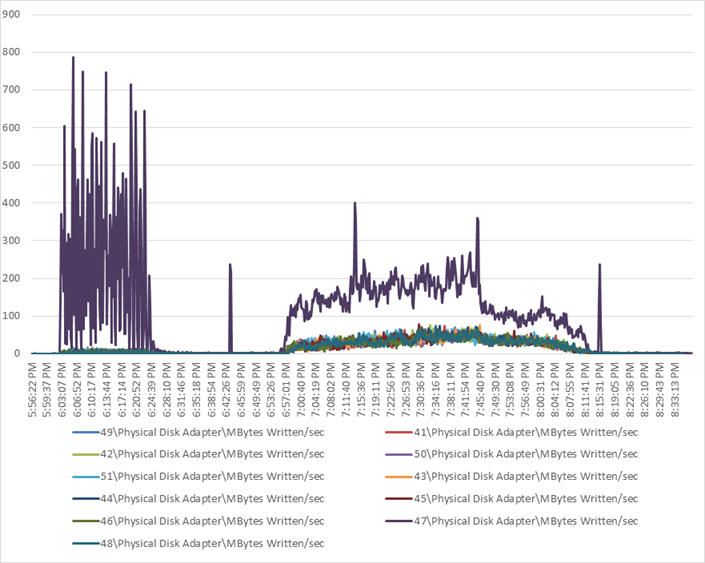Click legend entry 46 Physical Disk Adapter
The image size is (705, 563).
pyautogui.click(x=198, y=521)
